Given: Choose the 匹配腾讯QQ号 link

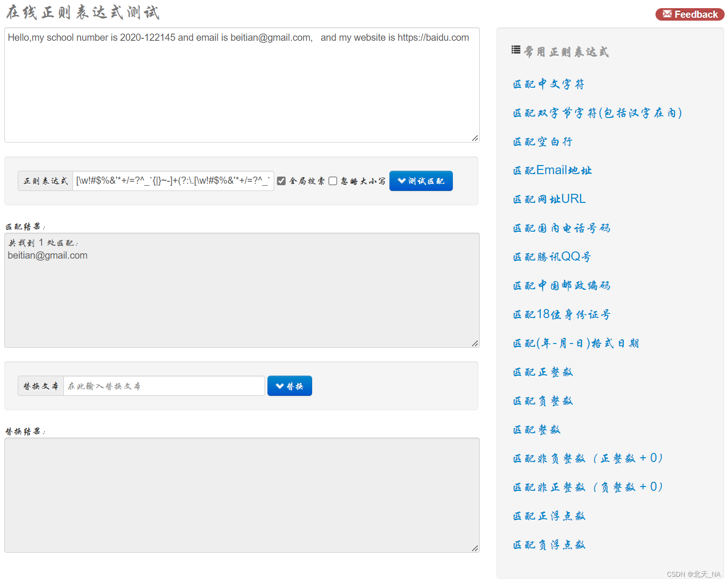Looking at the screenshot, I should [552, 257].
